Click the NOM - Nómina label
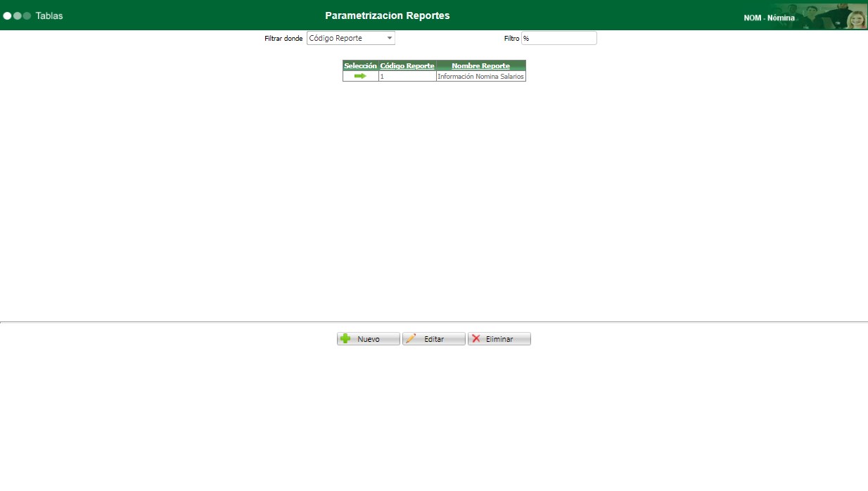This screenshot has width=868, height=491. [769, 18]
